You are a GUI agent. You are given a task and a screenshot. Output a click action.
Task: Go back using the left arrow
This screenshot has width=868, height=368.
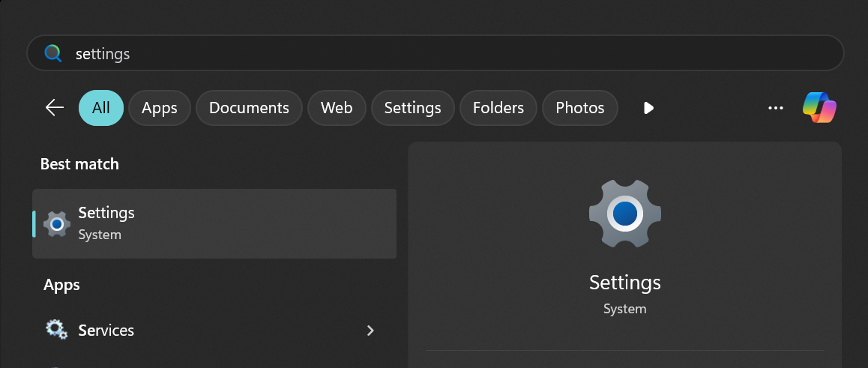click(x=55, y=108)
